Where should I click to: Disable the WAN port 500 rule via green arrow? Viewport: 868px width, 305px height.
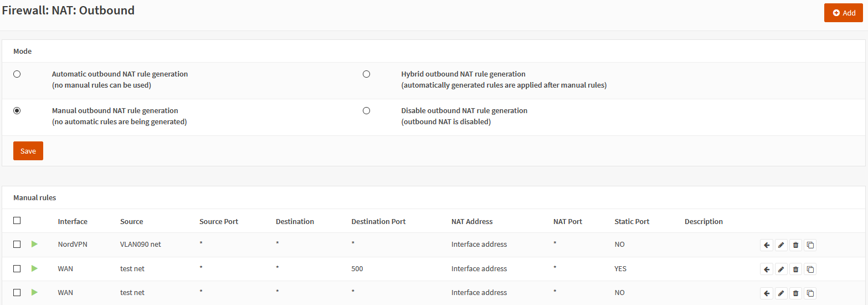(x=35, y=268)
